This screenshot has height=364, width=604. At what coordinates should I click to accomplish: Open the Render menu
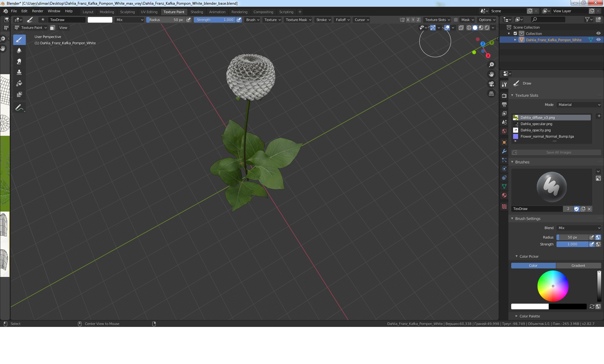tap(37, 11)
